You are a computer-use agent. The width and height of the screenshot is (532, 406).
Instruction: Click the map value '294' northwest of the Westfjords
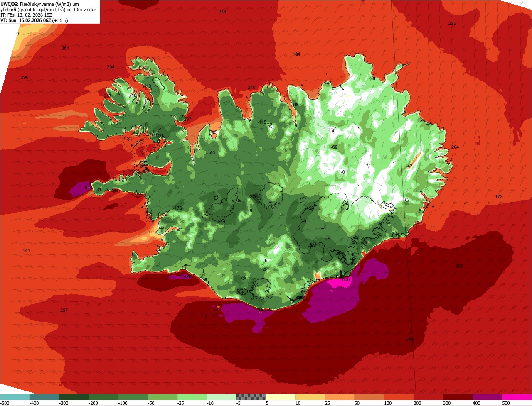coord(110,67)
